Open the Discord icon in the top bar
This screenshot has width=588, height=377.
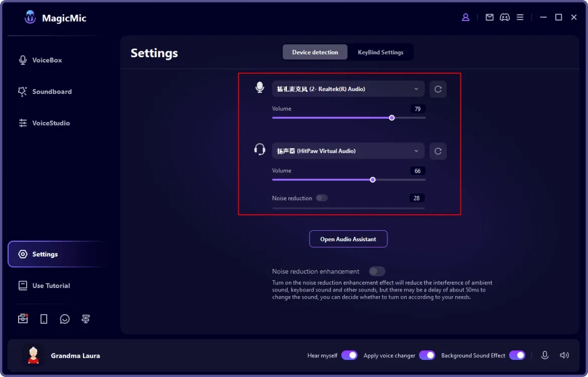[x=505, y=17]
